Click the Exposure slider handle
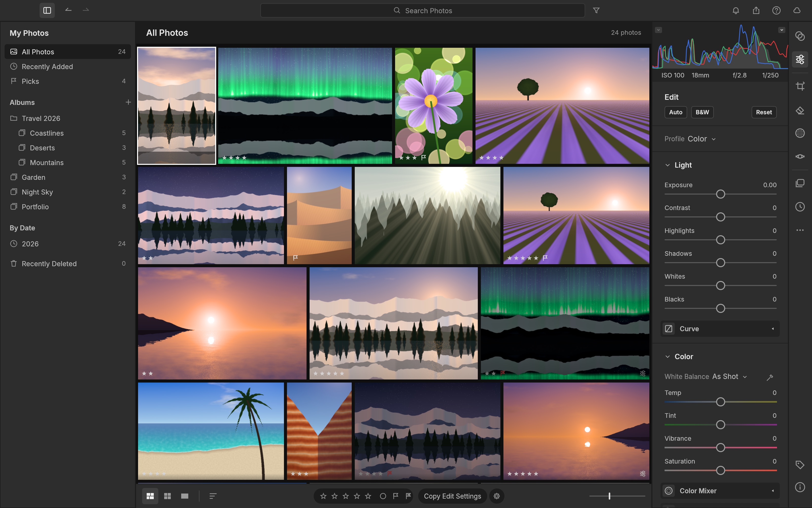The image size is (812, 508). (720, 194)
